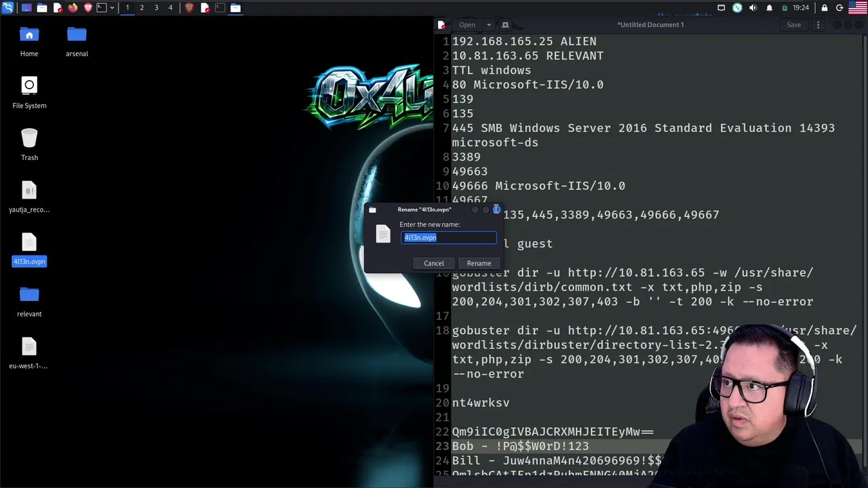The image size is (868, 488).
Task: Click line '10.81.163.65 RELEVANT' in editor
Action: [528, 56]
